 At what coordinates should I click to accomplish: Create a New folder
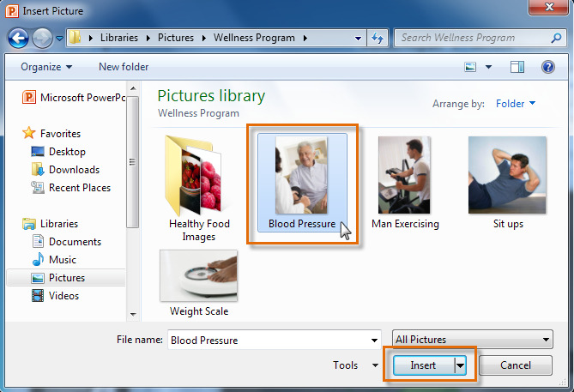click(124, 67)
